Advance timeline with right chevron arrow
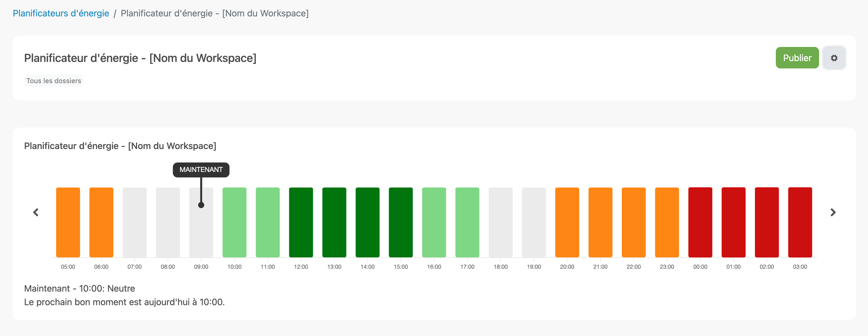This screenshot has height=336, width=868. point(833,212)
